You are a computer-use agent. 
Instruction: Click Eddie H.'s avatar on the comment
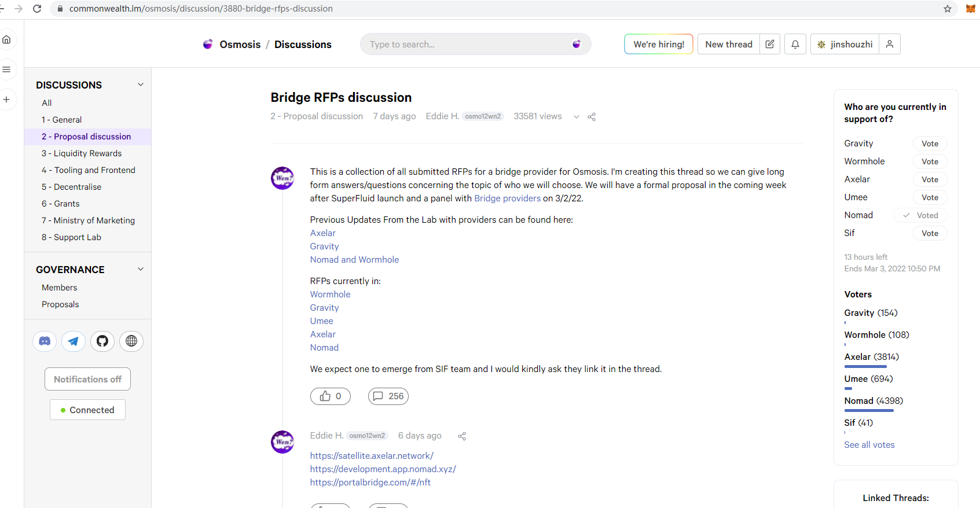pos(282,442)
